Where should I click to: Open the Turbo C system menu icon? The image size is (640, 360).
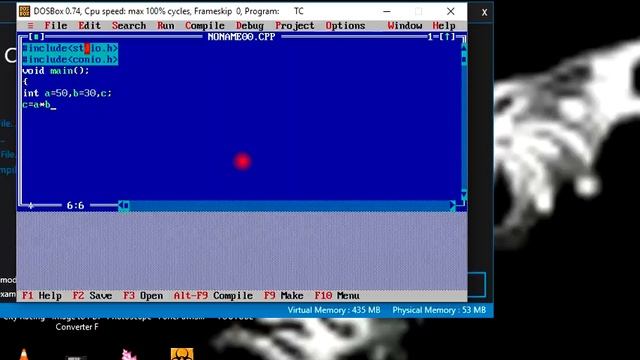pyautogui.click(x=30, y=26)
